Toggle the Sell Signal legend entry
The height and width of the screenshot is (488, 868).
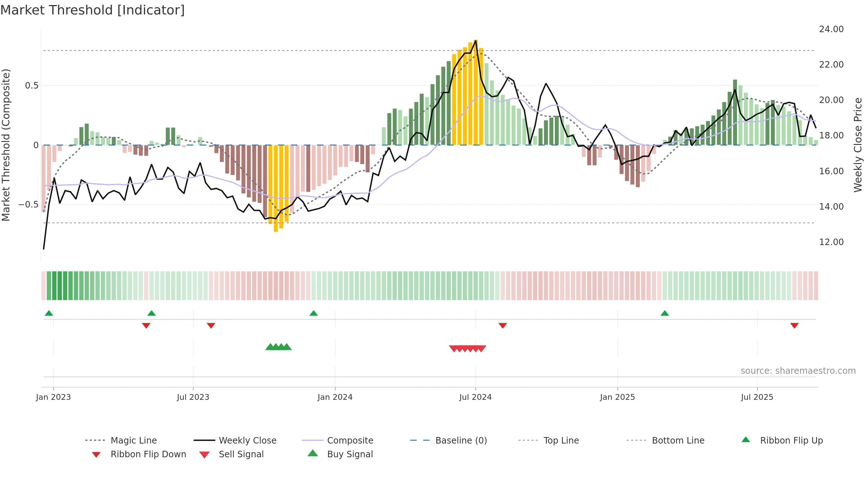click(231, 454)
